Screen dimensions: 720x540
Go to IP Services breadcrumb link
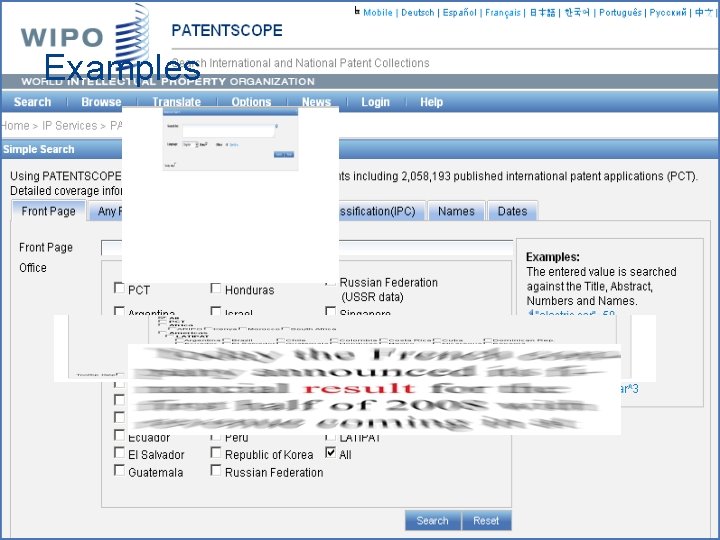point(70,126)
